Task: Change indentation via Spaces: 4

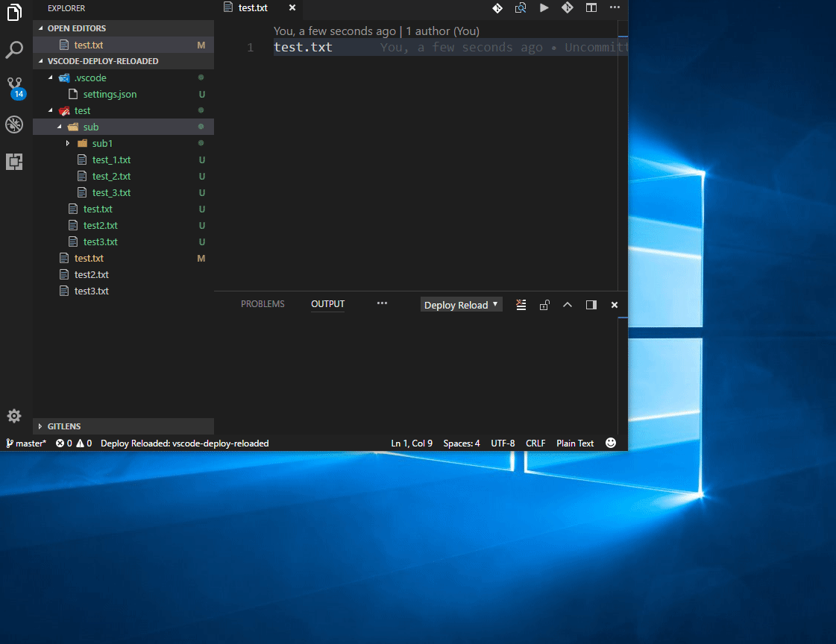Action: [x=462, y=443]
